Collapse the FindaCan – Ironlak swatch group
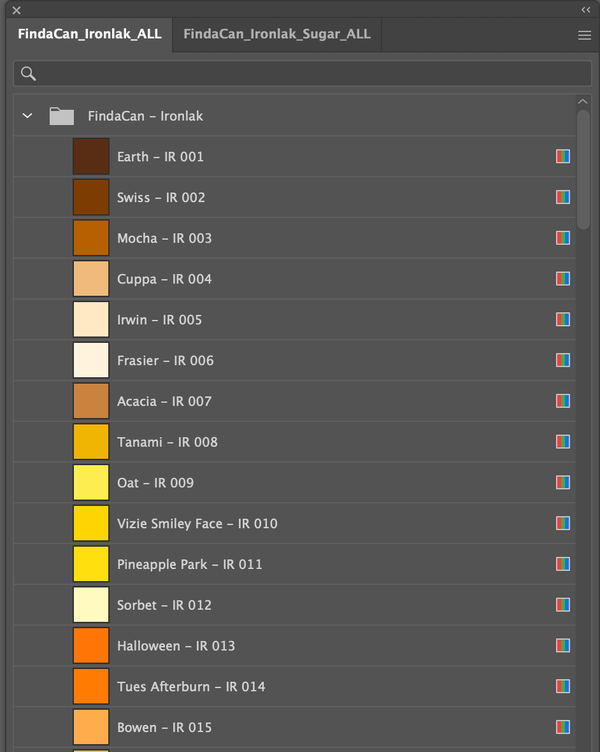The width and height of the screenshot is (600, 752). [x=27, y=116]
